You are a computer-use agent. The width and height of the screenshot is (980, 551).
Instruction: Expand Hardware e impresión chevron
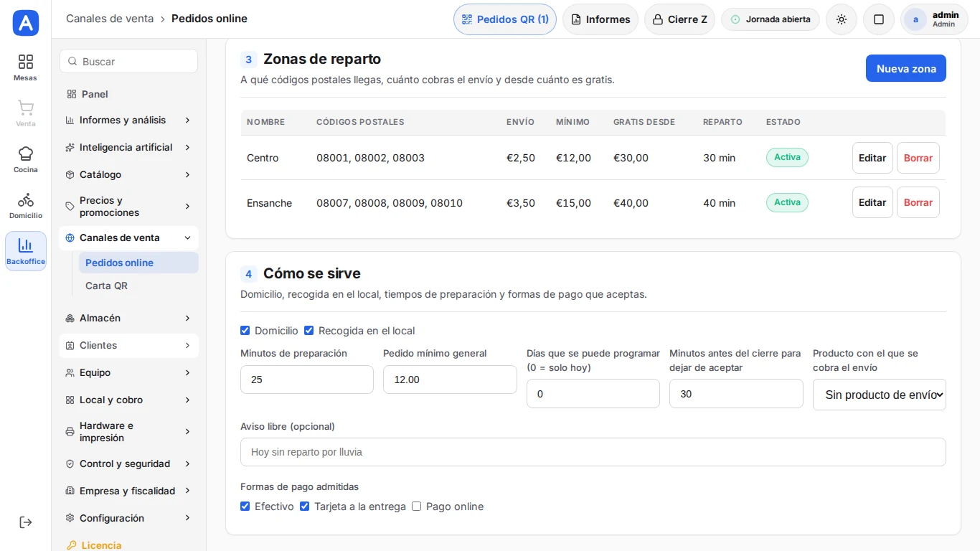click(x=187, y=431)
